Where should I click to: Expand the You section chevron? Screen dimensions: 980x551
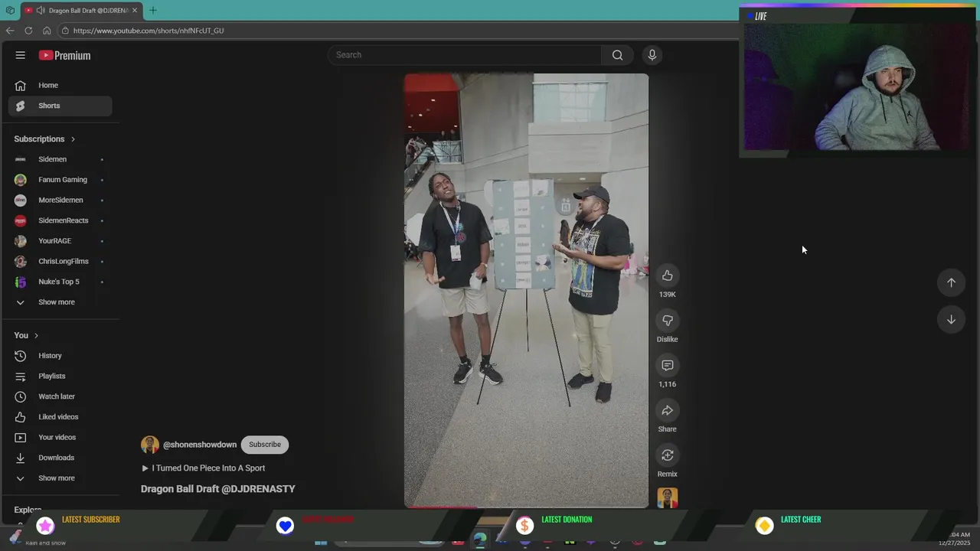(36, 336)
